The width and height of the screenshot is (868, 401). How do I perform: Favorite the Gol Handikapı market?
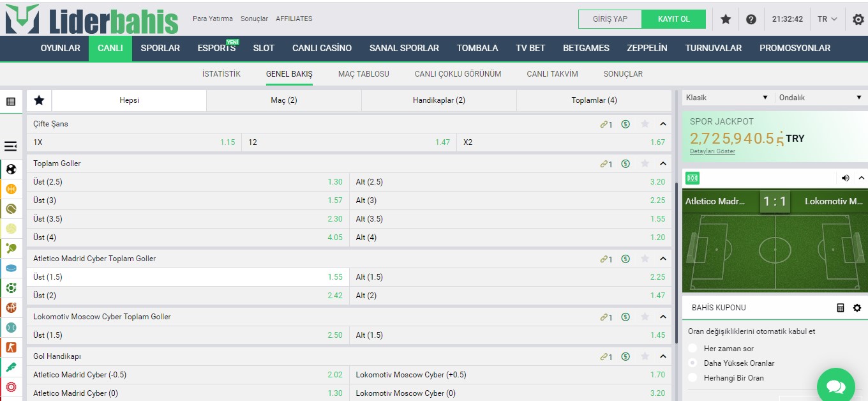(645, 357)
